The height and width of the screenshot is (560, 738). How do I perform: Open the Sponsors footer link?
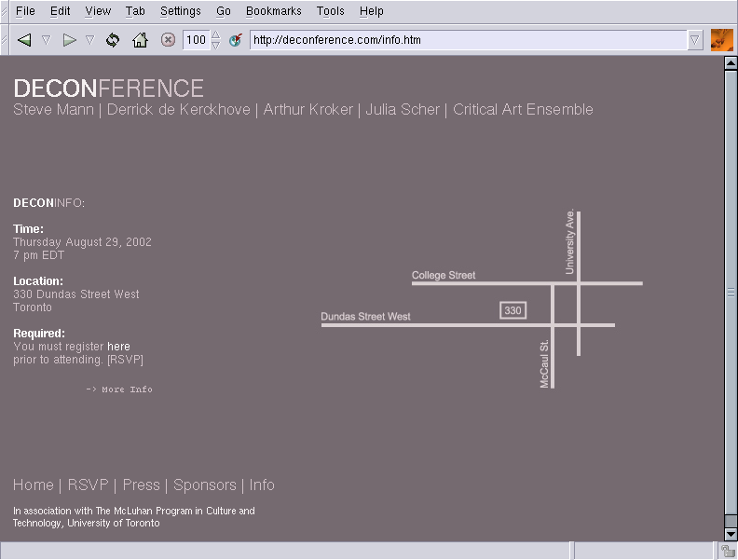204,485
